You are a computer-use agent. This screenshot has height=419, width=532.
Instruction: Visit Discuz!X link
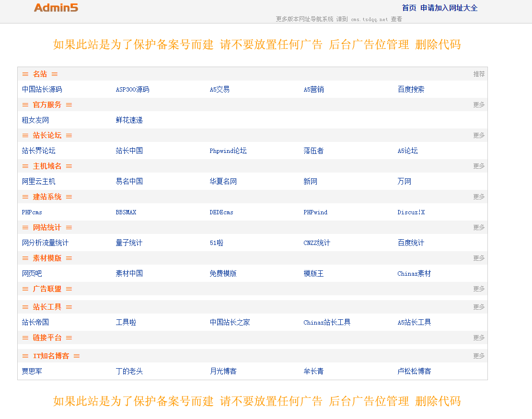point(411,212)
